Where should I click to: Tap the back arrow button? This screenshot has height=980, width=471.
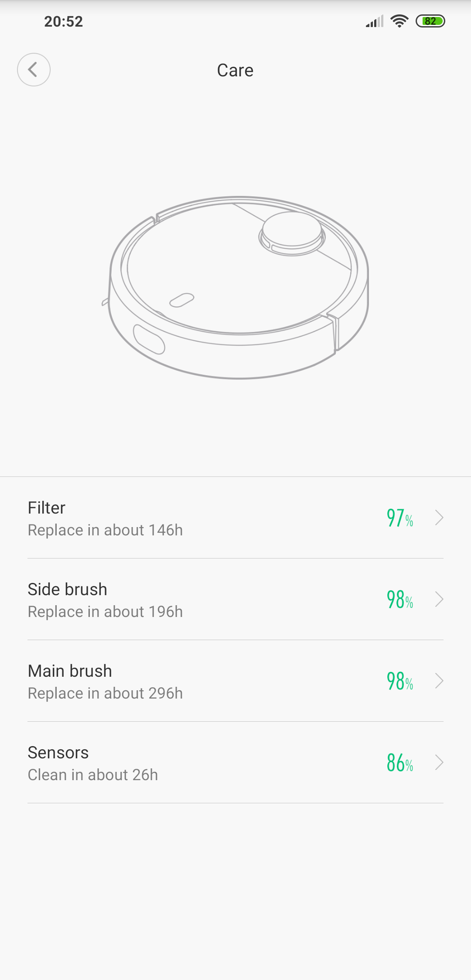coord(34,70)
